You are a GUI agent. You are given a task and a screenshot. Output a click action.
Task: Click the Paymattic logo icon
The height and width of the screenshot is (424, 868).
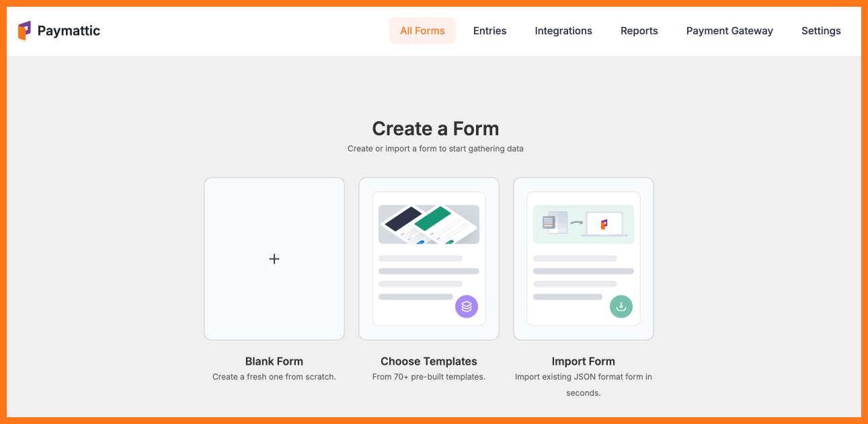click(x=23, y=30)
